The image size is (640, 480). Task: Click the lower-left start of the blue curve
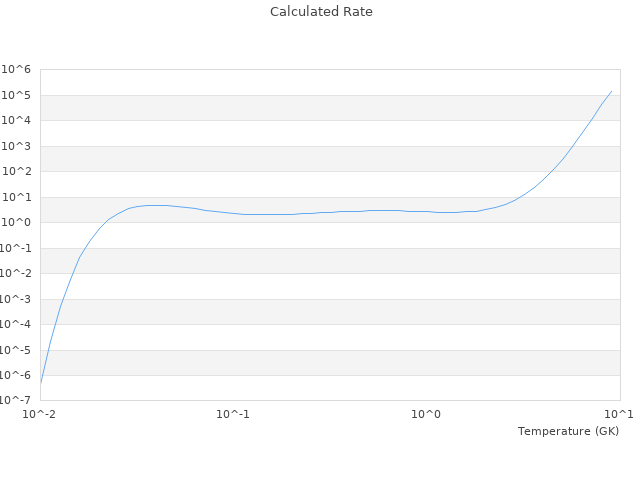pos(41,382)
